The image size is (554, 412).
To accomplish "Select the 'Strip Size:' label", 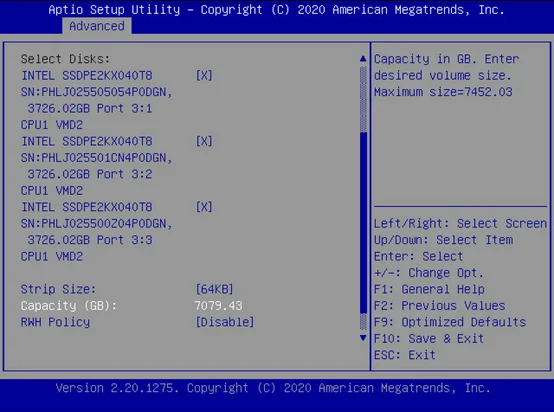I will pos(58,289).
